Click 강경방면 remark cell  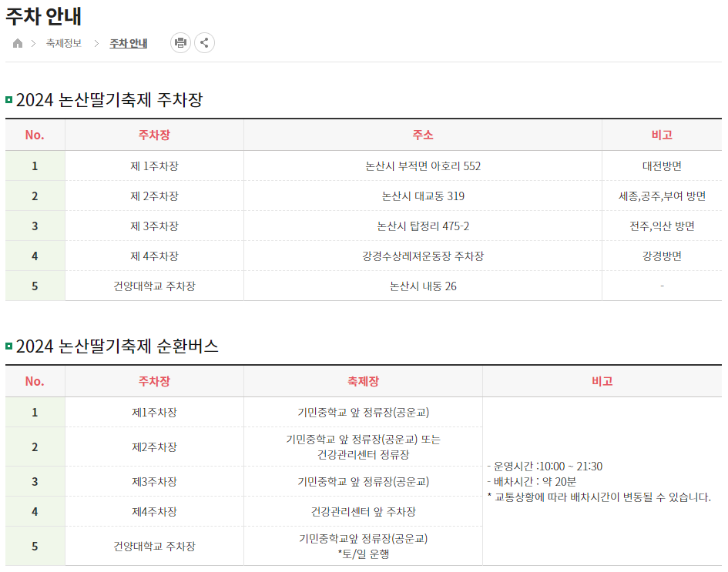662,256
